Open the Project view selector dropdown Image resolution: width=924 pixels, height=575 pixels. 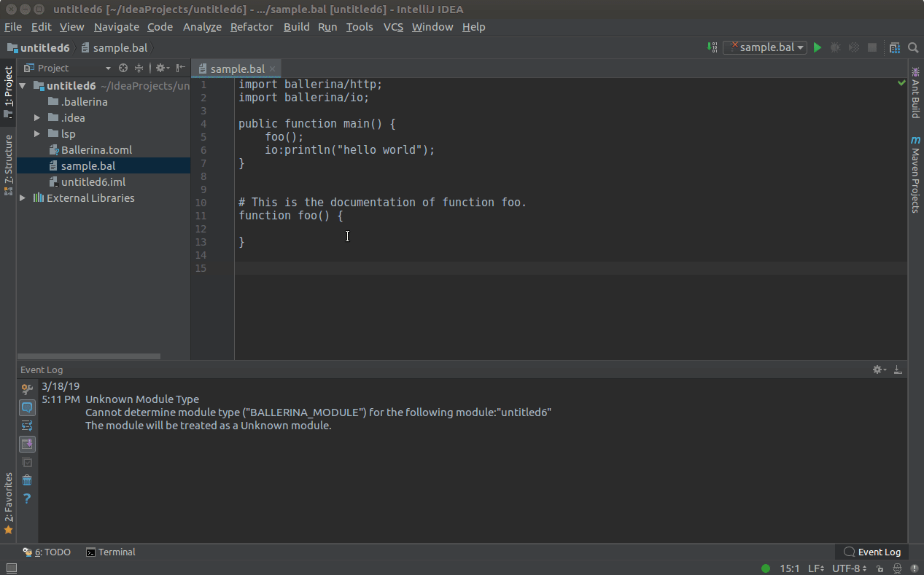(x=67, y=68)
